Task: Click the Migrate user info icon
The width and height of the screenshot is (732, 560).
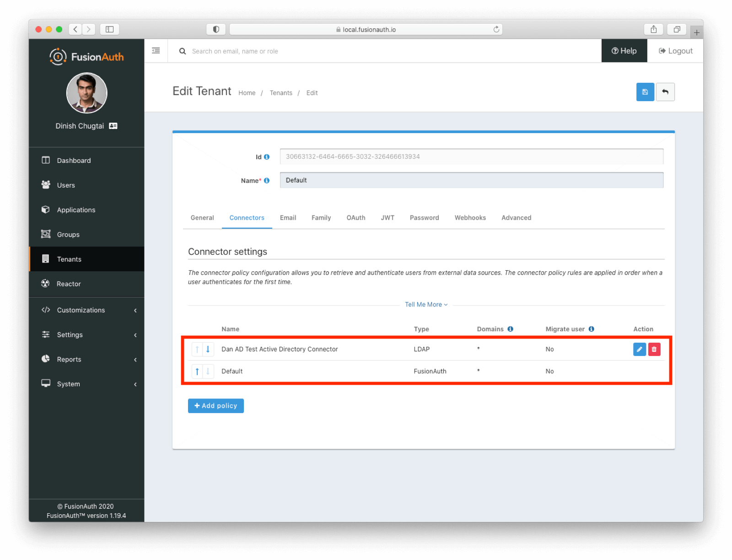Action: (591, 329)
